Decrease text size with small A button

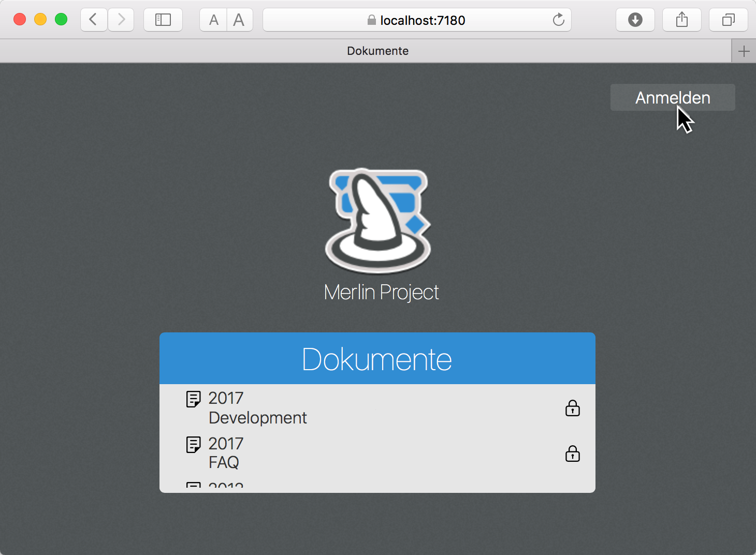point(213,20)
